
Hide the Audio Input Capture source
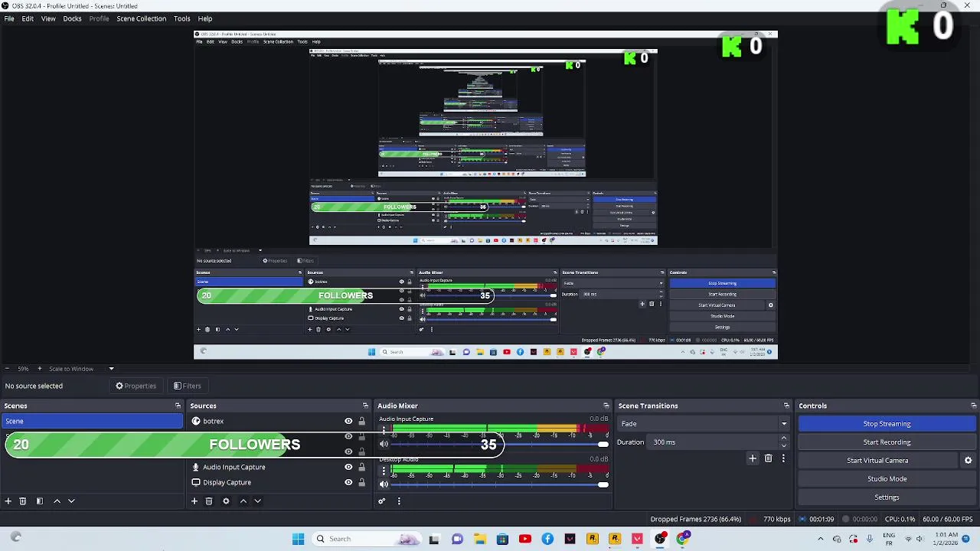coord(348,468)
